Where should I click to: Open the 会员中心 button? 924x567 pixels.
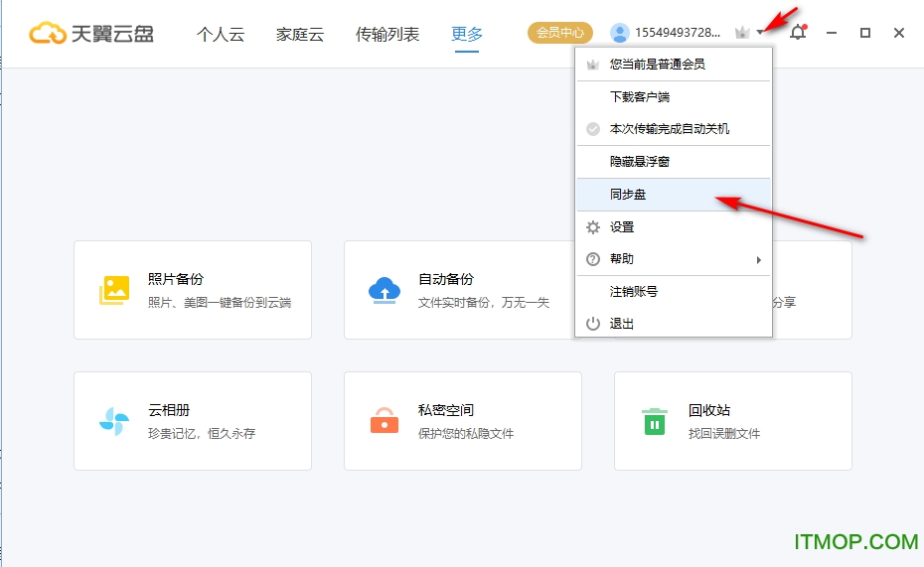click(559, 33)
